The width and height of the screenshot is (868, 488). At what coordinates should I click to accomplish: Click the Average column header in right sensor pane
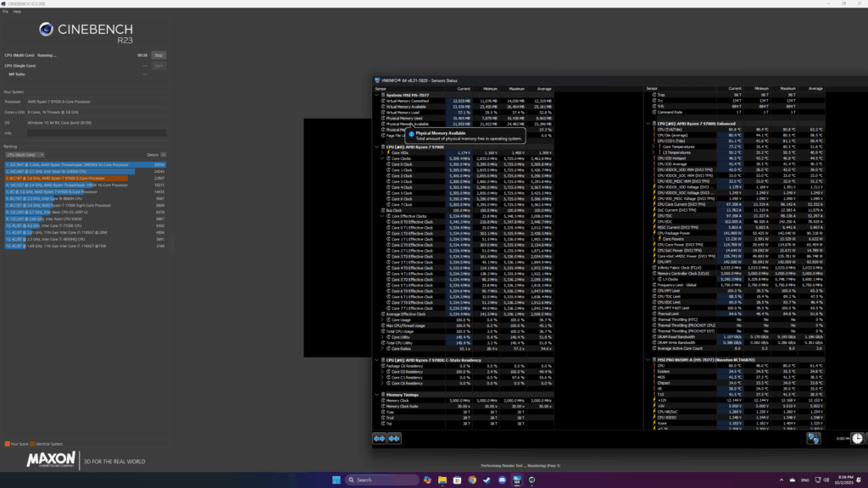tap(815, 88)
